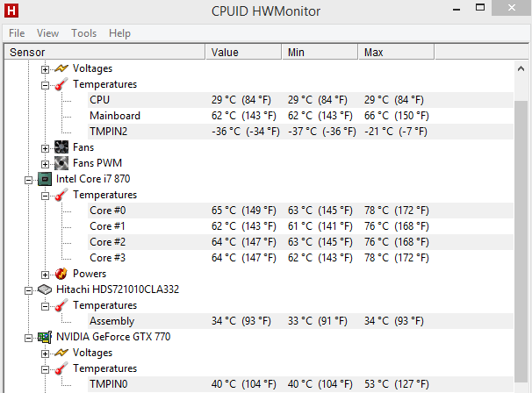The width and height of the screenshot is (532, 393).
Task: Click the mainboard Temperatures thermometer icon
Action: [x=61, y=84]
